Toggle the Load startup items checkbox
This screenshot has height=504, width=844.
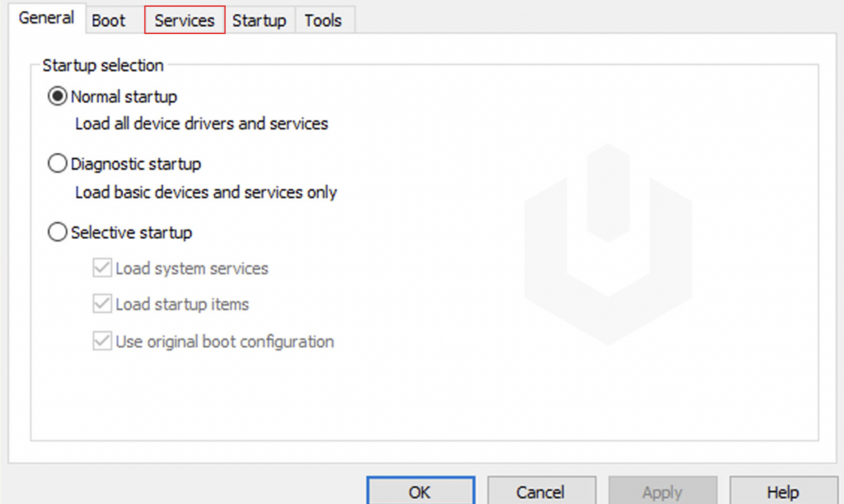coord(102,305)
